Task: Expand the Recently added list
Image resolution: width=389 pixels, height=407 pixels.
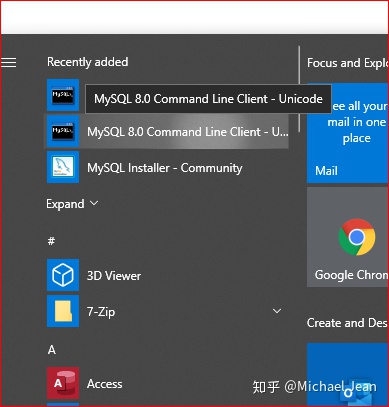Action: click(72, 204)
